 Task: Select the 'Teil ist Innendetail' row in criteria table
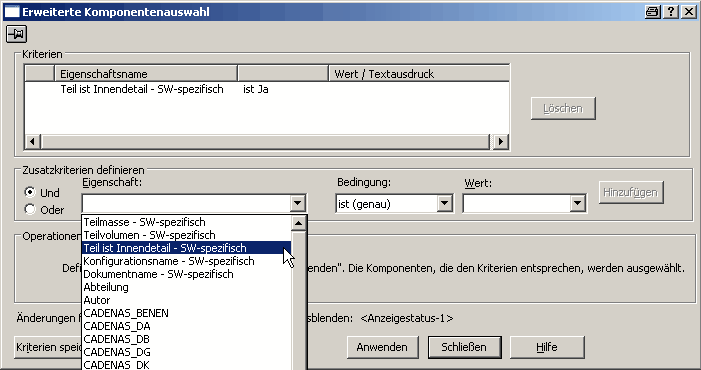pyautogui.click(x=266, y=89)
